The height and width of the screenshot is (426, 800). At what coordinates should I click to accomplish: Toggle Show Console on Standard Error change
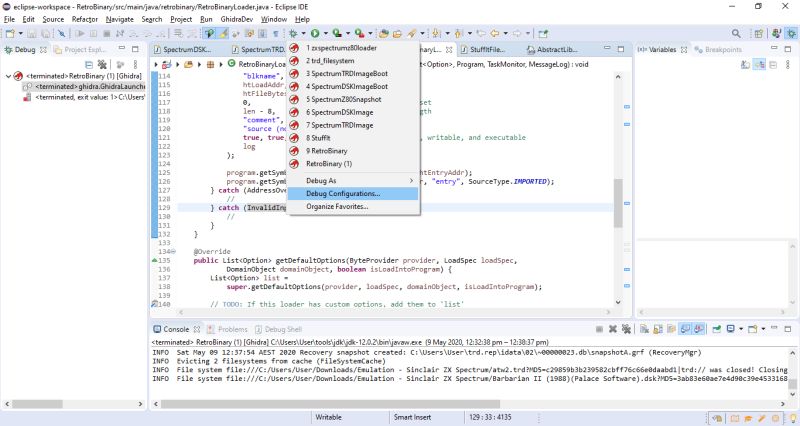[698, 329]
